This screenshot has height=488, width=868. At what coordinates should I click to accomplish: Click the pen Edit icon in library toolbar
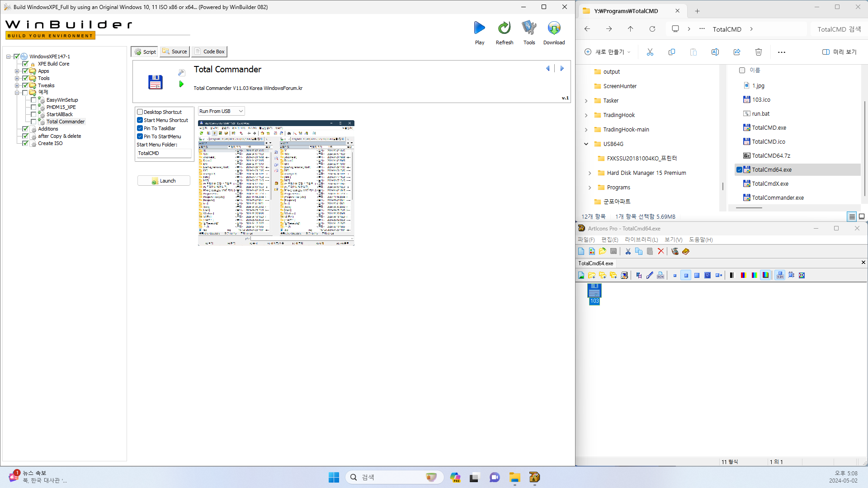tap(650, 275)
